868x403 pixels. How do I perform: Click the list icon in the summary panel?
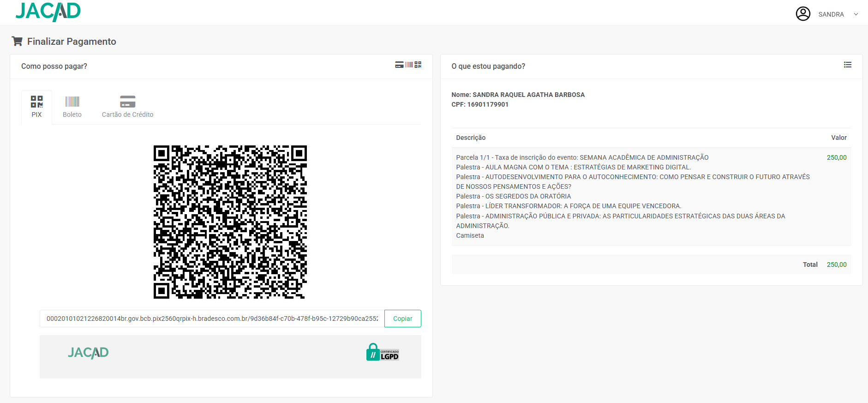(848, 65)
